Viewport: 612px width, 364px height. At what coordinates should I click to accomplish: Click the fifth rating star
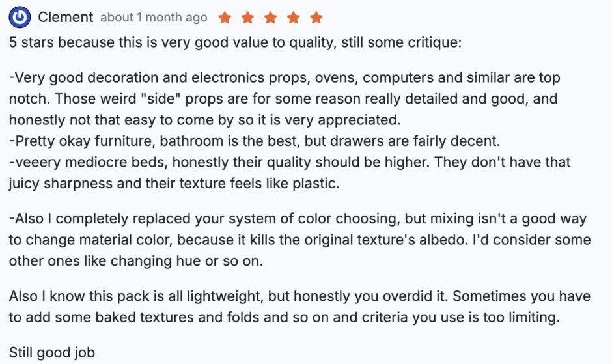316,18
